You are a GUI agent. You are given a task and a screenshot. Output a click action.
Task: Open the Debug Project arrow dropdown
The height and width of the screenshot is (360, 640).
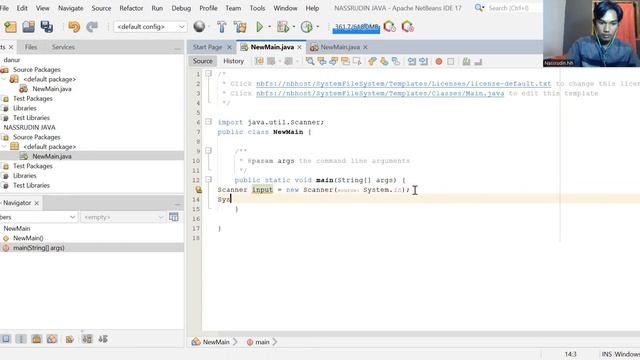click(293, 27)
